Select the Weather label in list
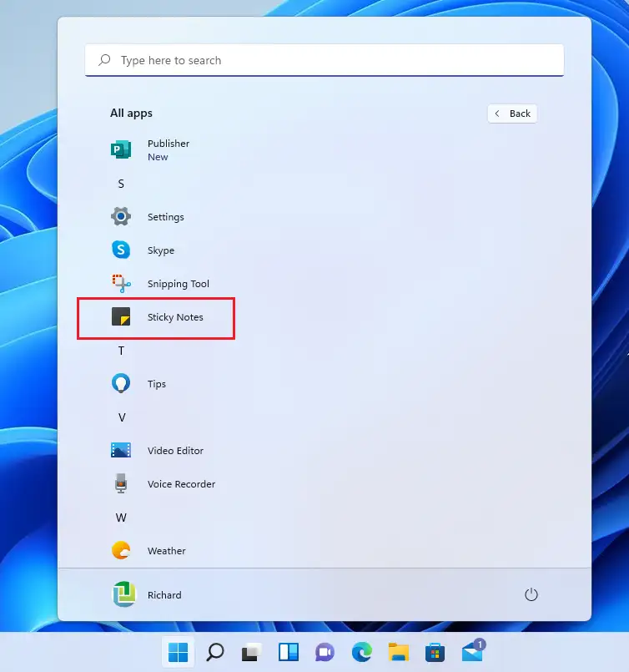Image resolution: width=629 pixels, height=672 pixels. coord(167,551)
